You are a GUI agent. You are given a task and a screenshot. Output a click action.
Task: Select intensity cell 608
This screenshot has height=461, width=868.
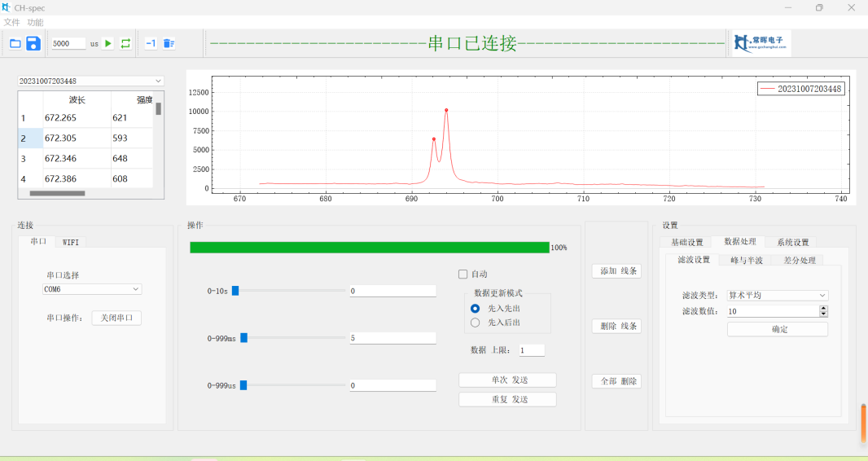[x=131, y=178]
